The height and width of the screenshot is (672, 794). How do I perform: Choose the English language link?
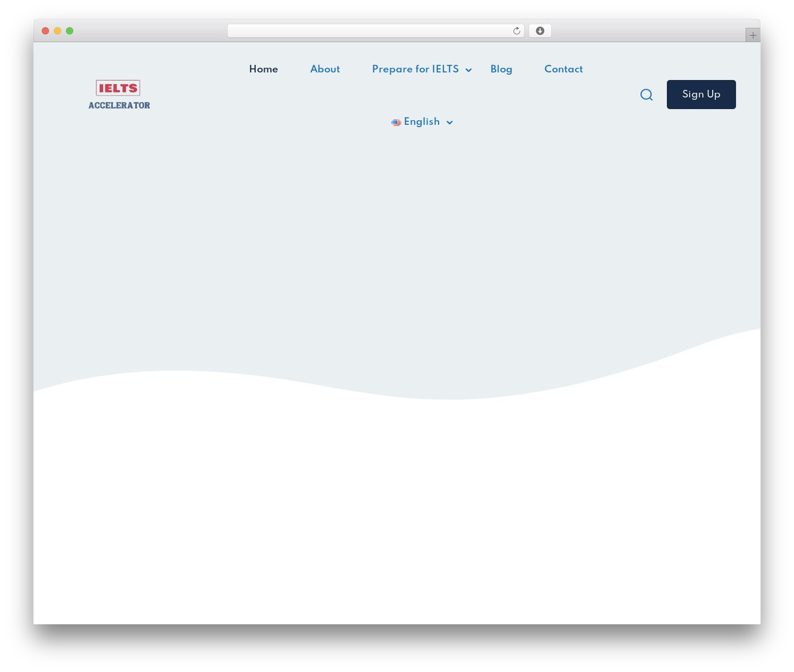[x=422, y=122]
